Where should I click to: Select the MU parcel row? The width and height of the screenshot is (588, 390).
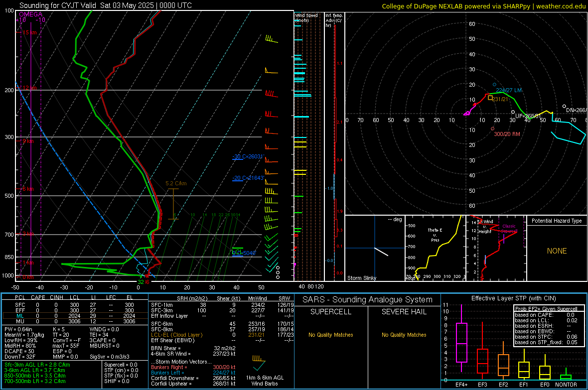tap(75, 321)
